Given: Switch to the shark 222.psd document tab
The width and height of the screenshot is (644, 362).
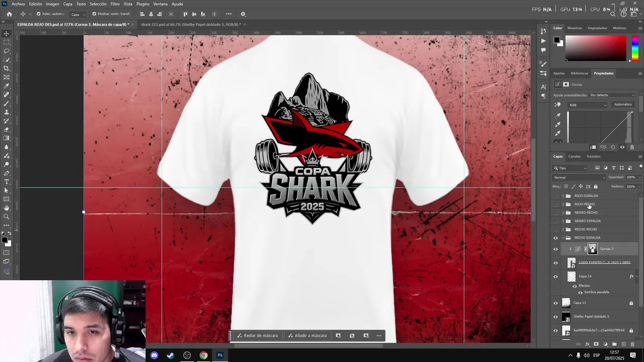Looking at the screenshot, I should click(191, 24).
